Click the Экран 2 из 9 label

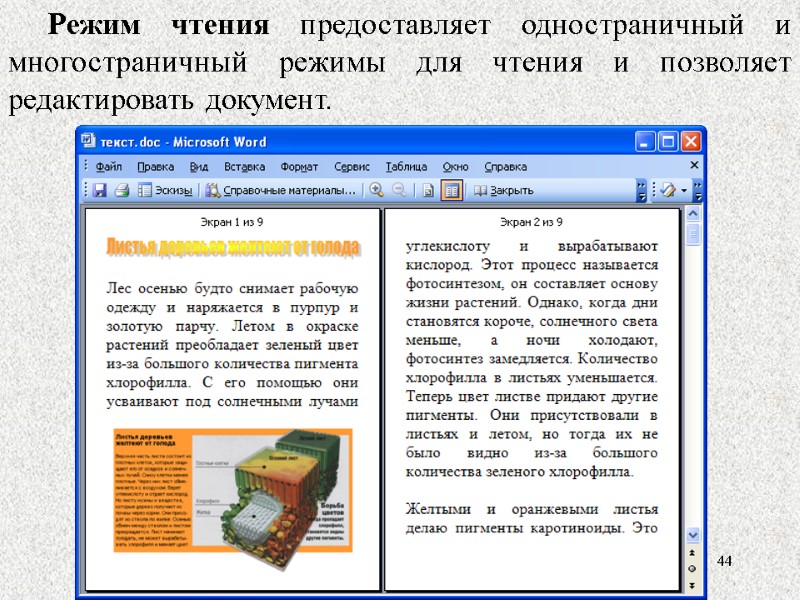[x=531, y=222]
